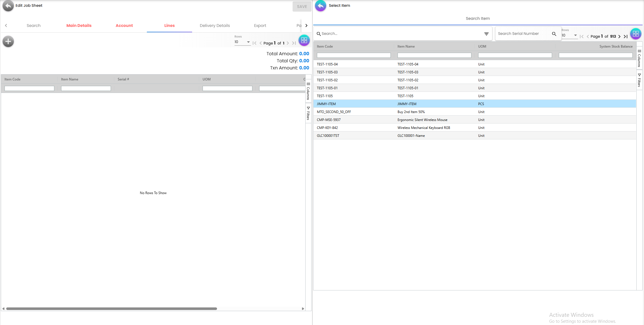Click Item Code filter box in Select Item grid
The width and height of the screenshot is (644, 325).
pyautogui.click(x=354, y=55)
